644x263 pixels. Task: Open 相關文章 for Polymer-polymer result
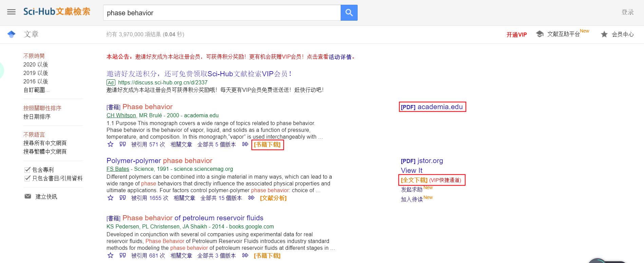tap(184, 198)
